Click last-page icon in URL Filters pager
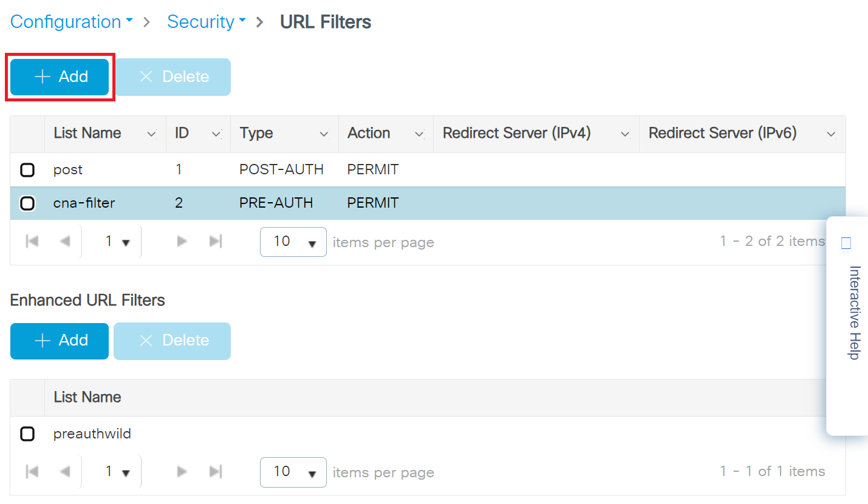Viewport: 868px width, 504px height. click(215, 242)
